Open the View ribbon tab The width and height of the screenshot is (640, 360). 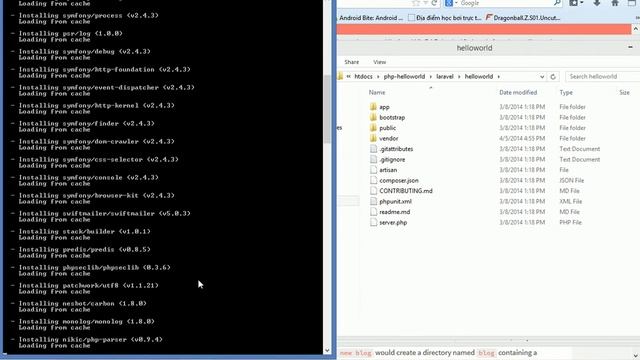tap(380, 62)
